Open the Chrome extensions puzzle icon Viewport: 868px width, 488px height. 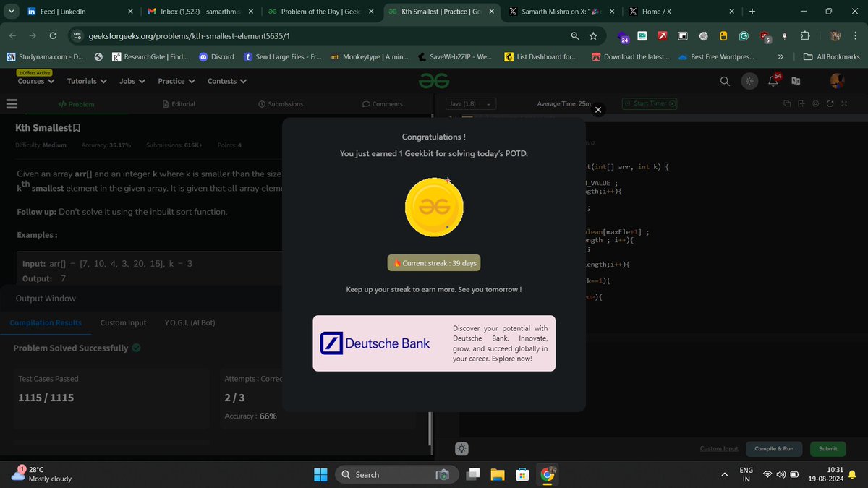click(x=804, y=35)
